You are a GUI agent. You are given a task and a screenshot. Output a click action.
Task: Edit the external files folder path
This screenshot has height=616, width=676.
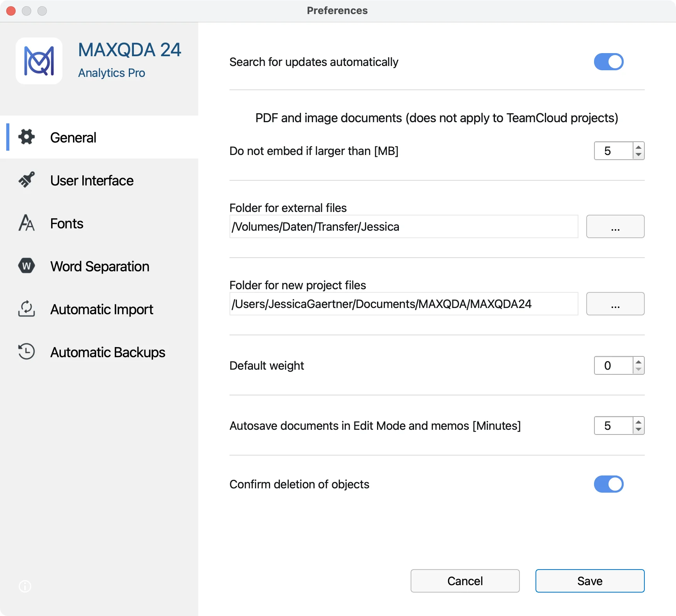[x=404, y=226]
